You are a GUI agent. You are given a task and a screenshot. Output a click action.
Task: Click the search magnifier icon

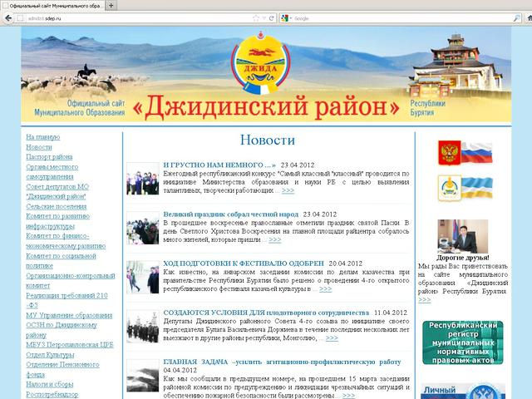517,18
